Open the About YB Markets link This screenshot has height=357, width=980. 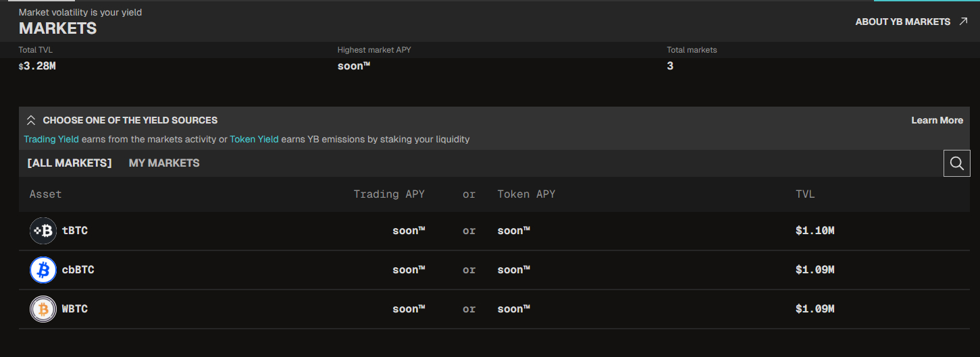(902, 22)
